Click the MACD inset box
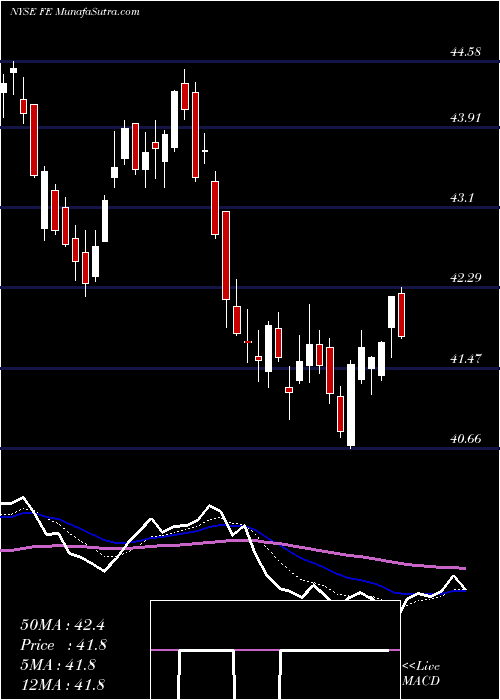The height and width of the screenshot is (700, 500). pos(275,650)
